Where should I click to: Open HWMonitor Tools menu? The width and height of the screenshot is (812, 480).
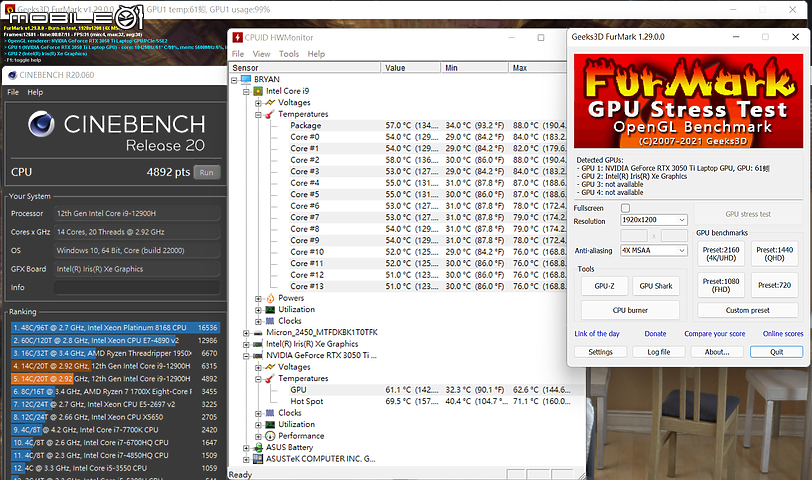tap(288, 54)
